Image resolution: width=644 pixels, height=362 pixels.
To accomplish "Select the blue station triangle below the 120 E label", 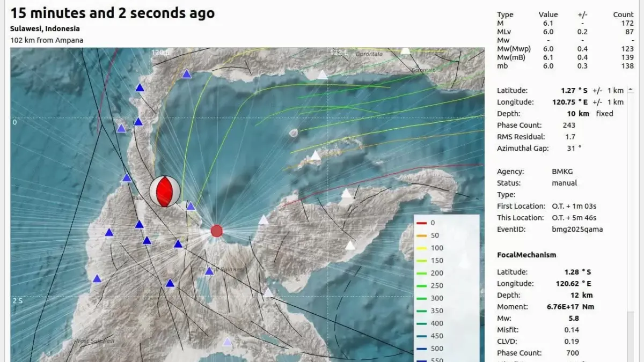I will tap(187, 74).
